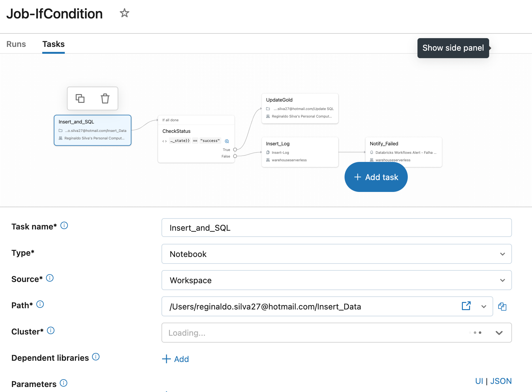This screenshot has width=532, height=392.
Task: Open the Source dropdown showing Workspace
Action: (x=337, y=280)
